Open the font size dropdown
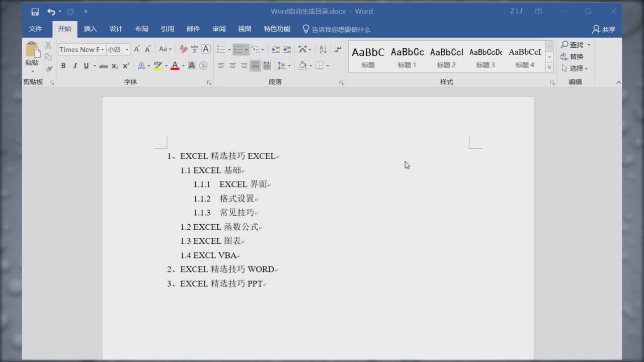Screen dimensions: 644x362 pos(127,49)
